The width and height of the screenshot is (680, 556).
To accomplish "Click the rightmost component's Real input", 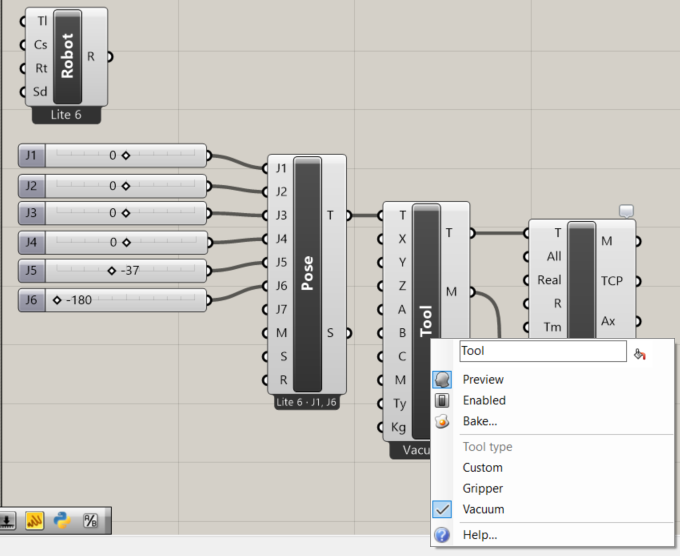I will pos(549,280).
